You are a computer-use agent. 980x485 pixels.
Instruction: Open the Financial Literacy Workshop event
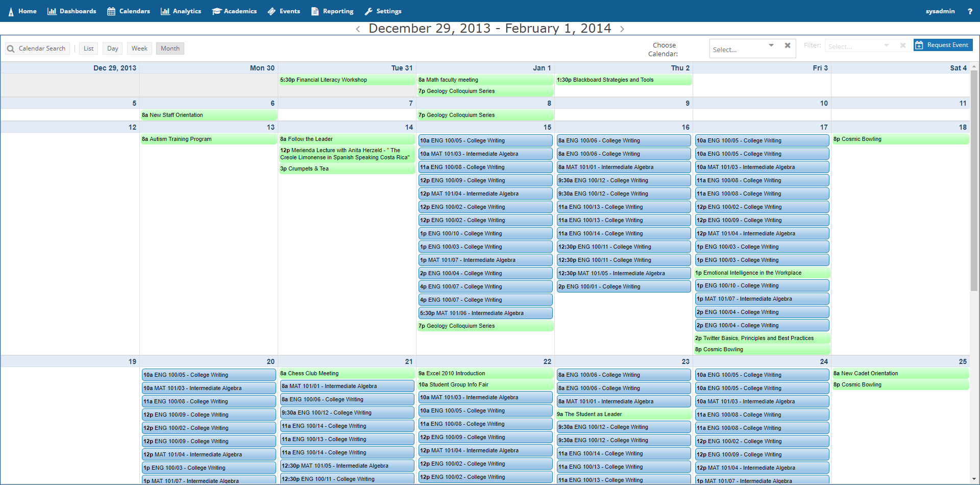(x=347, y=80)
